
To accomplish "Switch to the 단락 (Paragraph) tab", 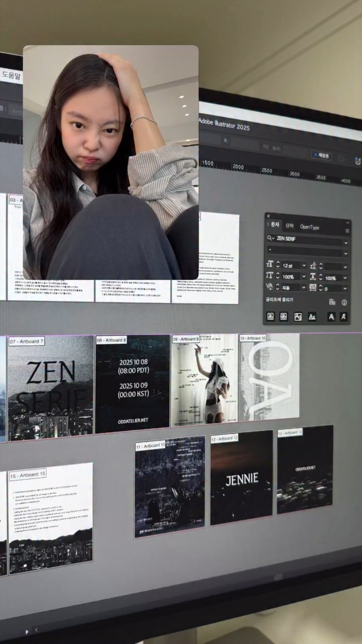I will point(290,226).
